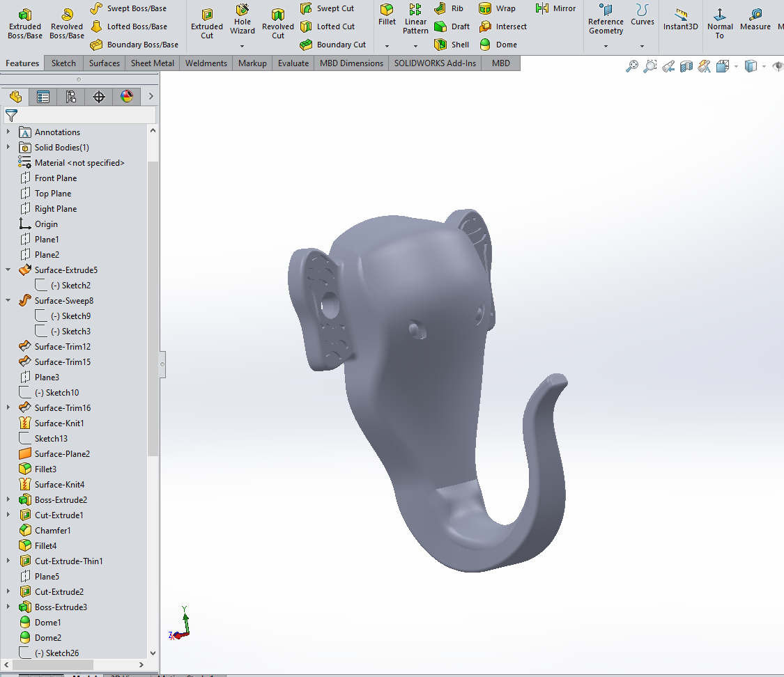
Task: Open the Fillet dropdown arrow
Action: [387, 46]
